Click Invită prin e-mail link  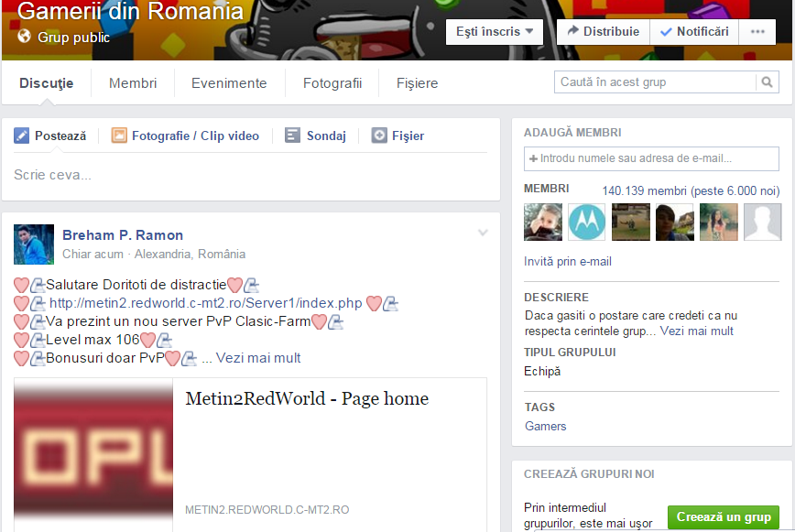click(568, 262)
